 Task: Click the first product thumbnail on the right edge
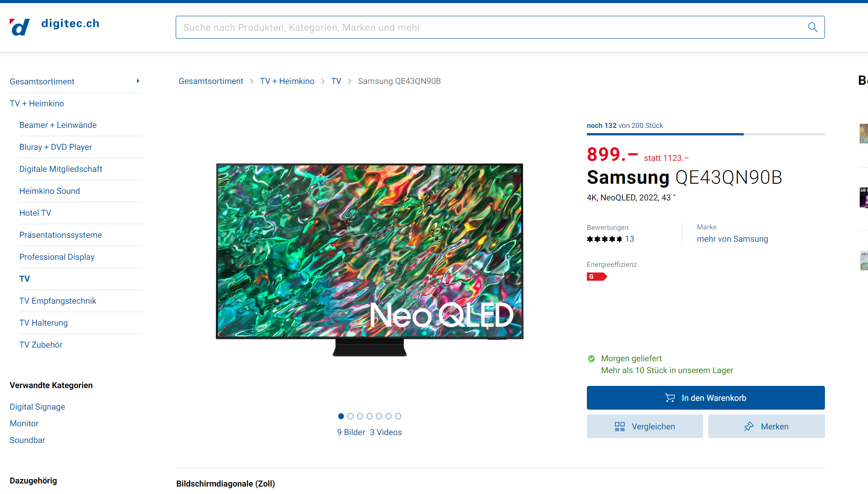click(864, 134)
